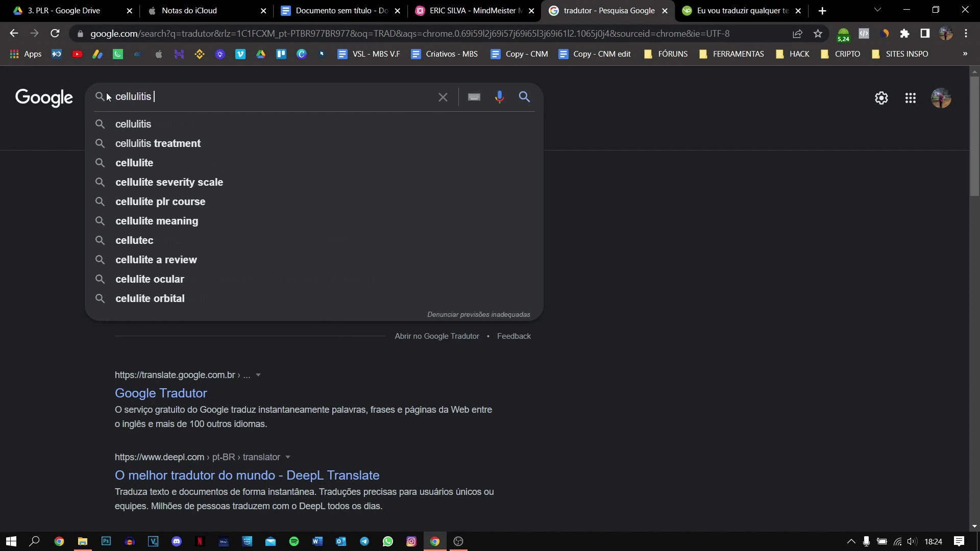The image size is (980, 551).
Task: Clear the search box with X
Action: 443,97
